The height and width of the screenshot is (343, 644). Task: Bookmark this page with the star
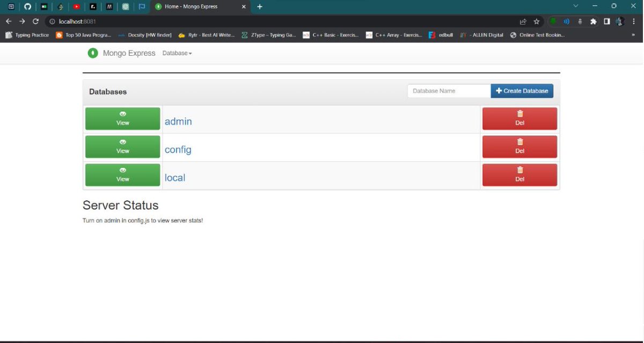pos(537,21)
